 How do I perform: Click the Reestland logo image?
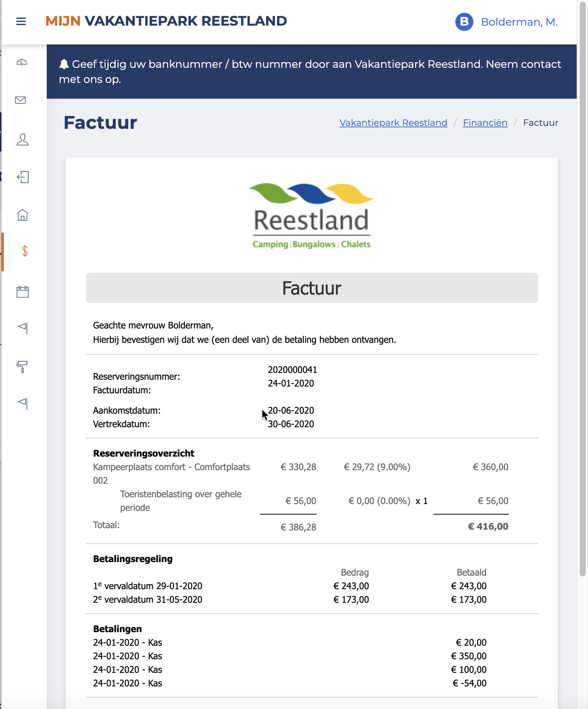311,217
